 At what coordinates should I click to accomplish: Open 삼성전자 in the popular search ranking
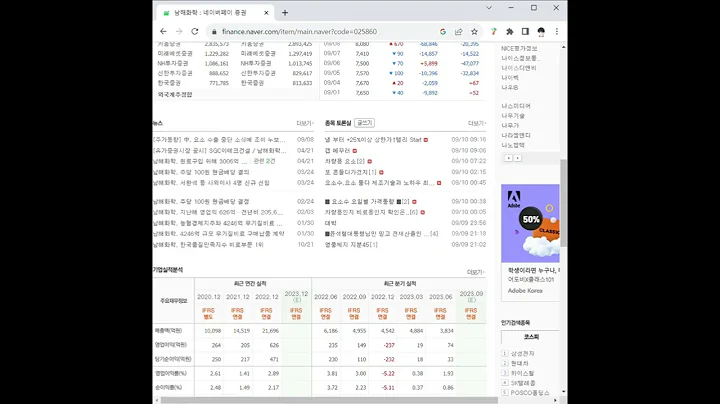point(523,354)
